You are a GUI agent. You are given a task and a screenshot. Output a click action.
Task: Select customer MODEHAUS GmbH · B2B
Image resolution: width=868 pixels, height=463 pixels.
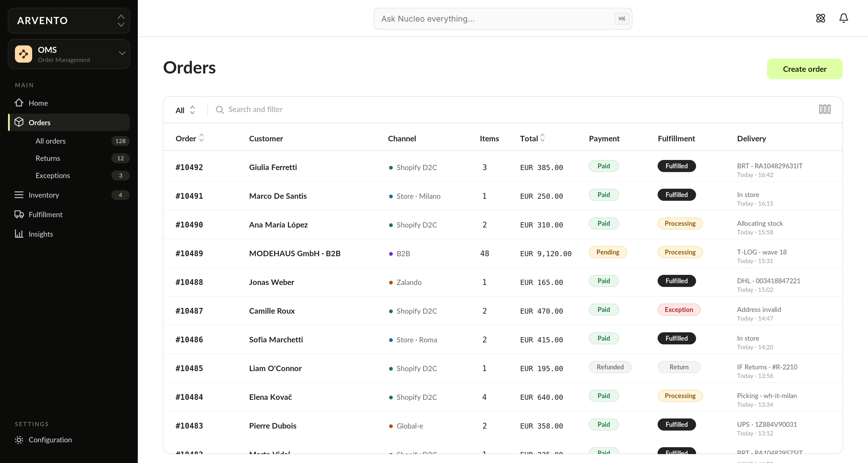click(x=294, y=253)
